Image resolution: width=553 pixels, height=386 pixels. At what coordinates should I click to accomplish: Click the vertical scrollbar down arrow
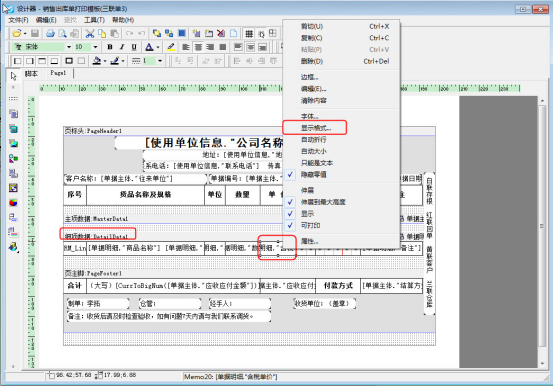(542, 363)
